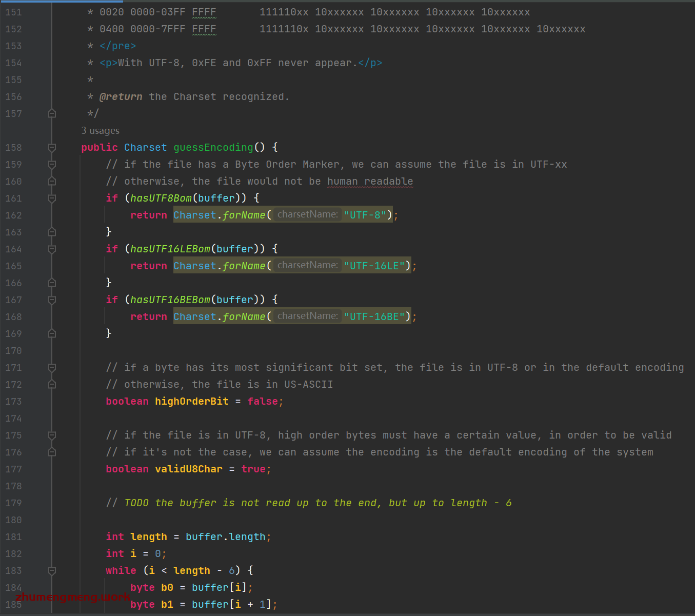Open the '3 usages' hint above guessEncoding
The height and width of the screenshot is (616, 695).
[100, 130]
